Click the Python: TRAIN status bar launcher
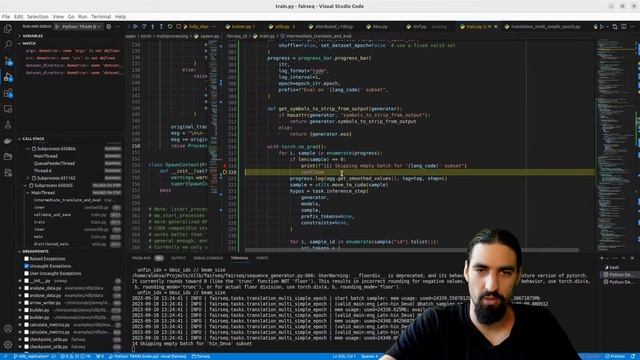 tap(147, 356)
